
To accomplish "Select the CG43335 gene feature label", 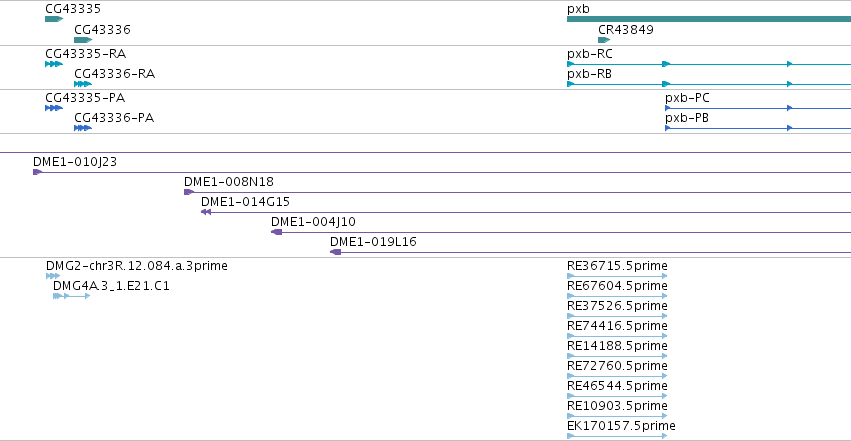I will point(73,9).
